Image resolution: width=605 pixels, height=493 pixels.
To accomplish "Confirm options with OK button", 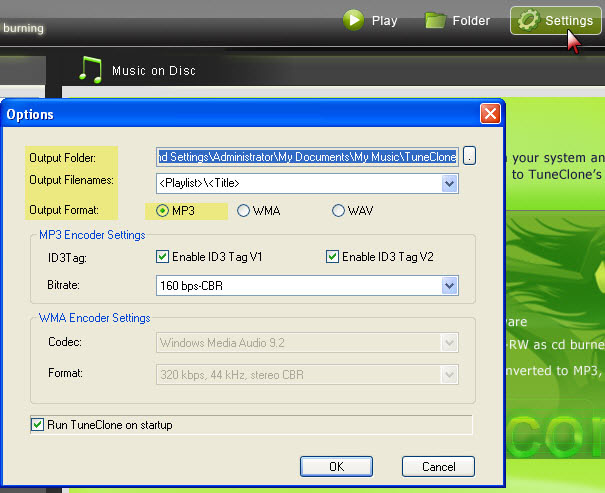I will pos(336,466).
